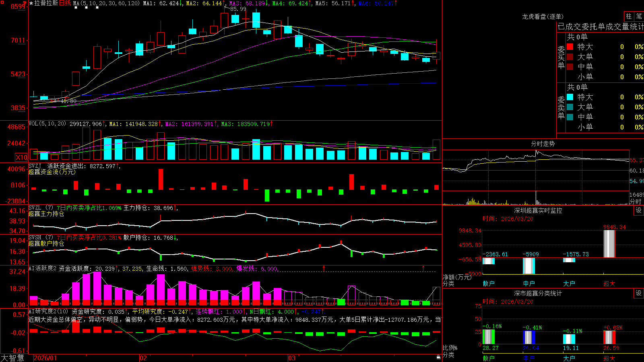Screen dimensions: 644x362
Task: Click the X10 volume scale box
Action: point(21,157)
